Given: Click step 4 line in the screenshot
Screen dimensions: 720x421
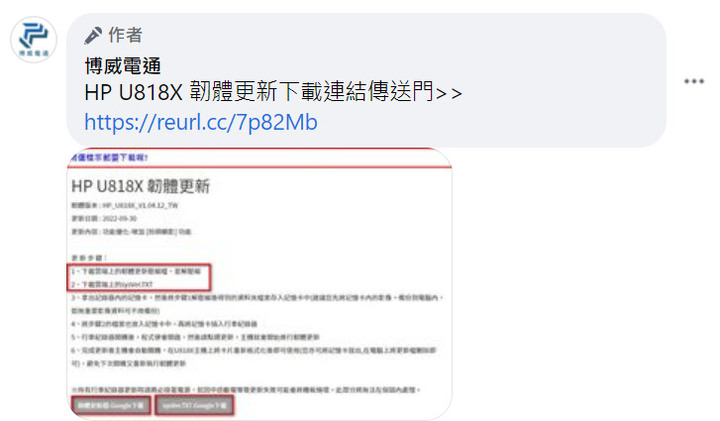Looking at the screenshot, I should pyautogui.click(x=164, y=324).
